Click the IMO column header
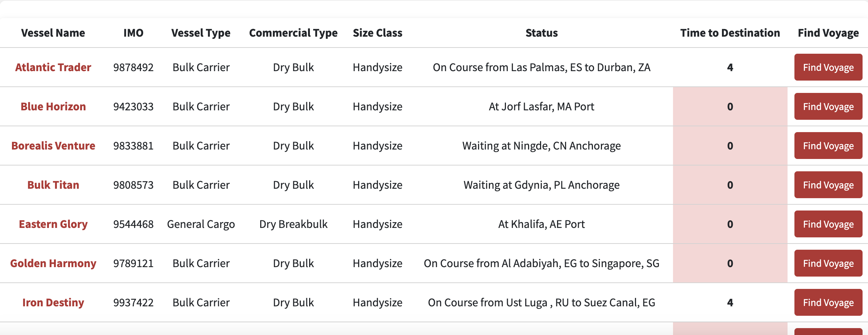 pyautogui.click(x=133, y=33)
